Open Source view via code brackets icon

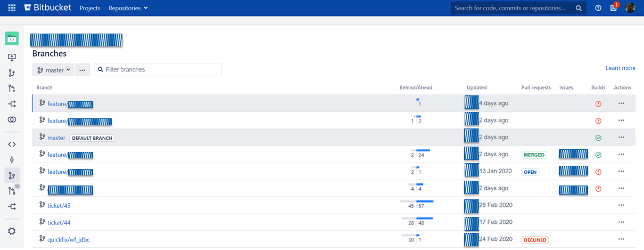tap(12, 144)
